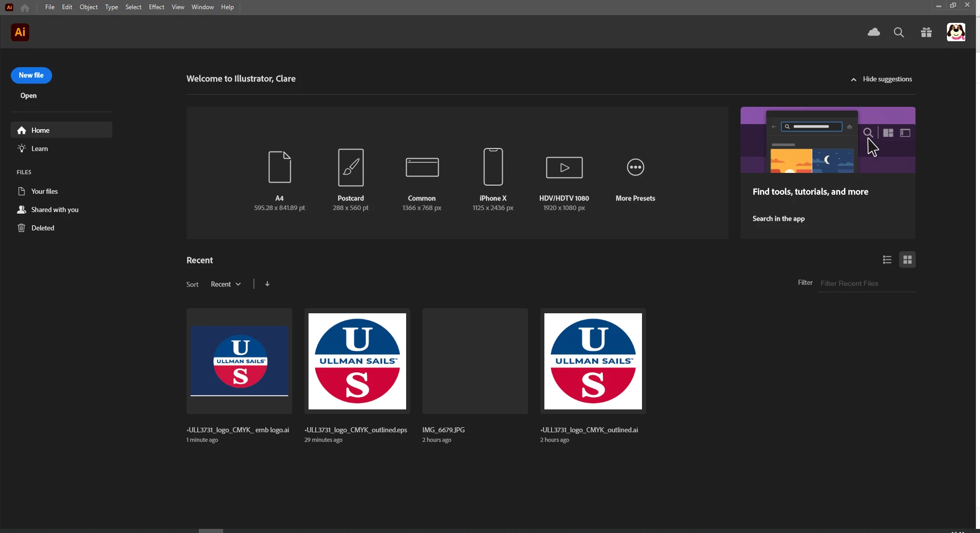The image size is (980, 533).
Task: Open the More Presets ellipsis icon
Action: [x=635, y=167]
